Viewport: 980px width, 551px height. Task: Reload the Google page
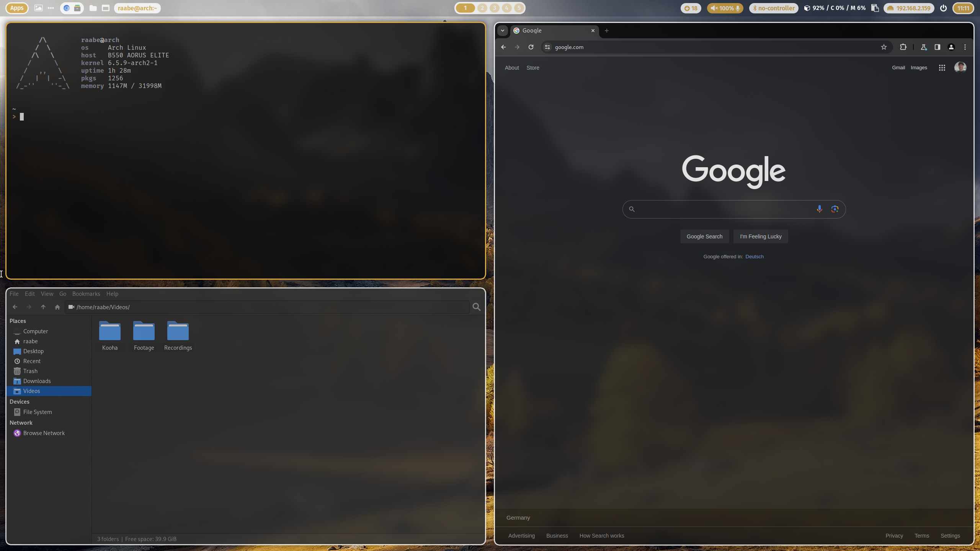531,47
